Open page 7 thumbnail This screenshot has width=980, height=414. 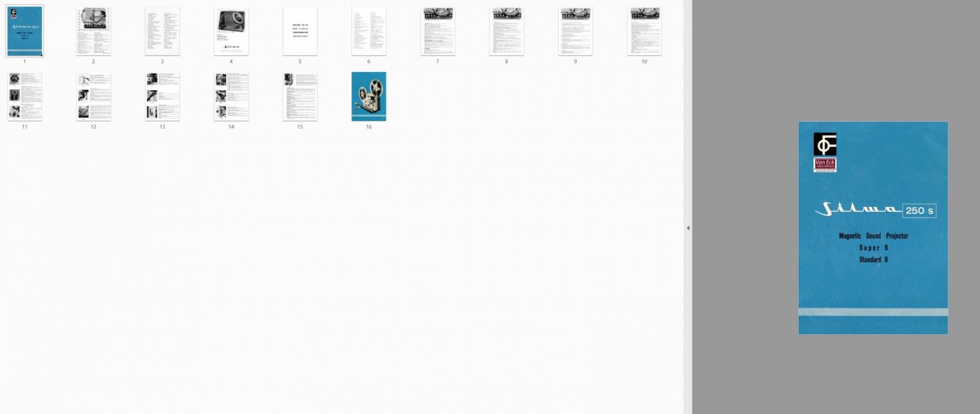tap(437, 31)
